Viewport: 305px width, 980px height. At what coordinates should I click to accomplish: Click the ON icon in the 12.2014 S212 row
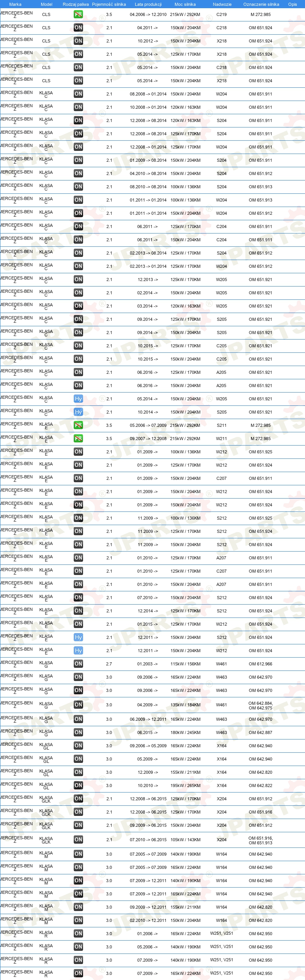tap(78, 611)
